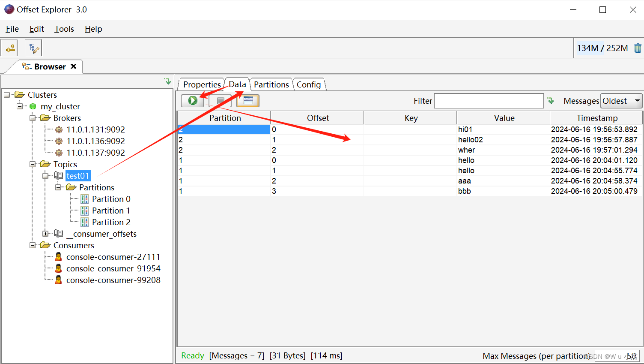Collapse the Clusters tree node
This screenshot has height=364, width=644.
7,95
